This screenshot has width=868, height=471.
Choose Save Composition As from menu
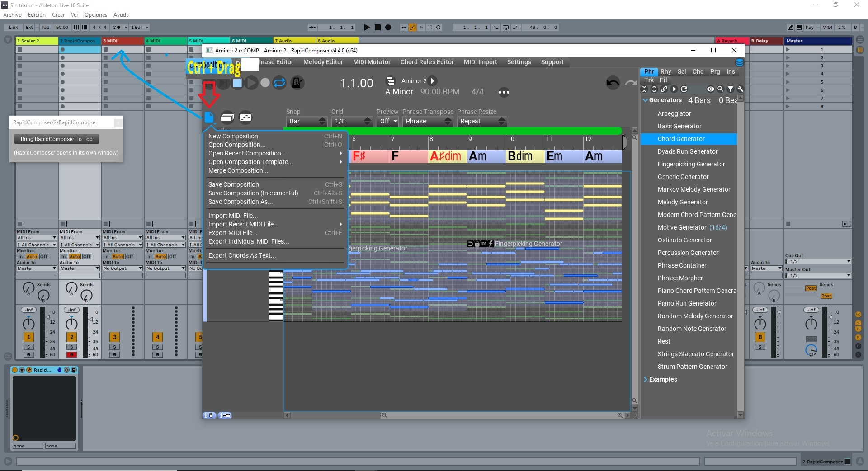coord(275,202)
